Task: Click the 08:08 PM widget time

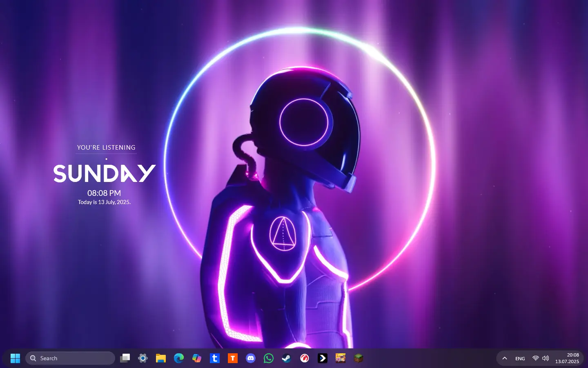Action: (x=104, y=193)
